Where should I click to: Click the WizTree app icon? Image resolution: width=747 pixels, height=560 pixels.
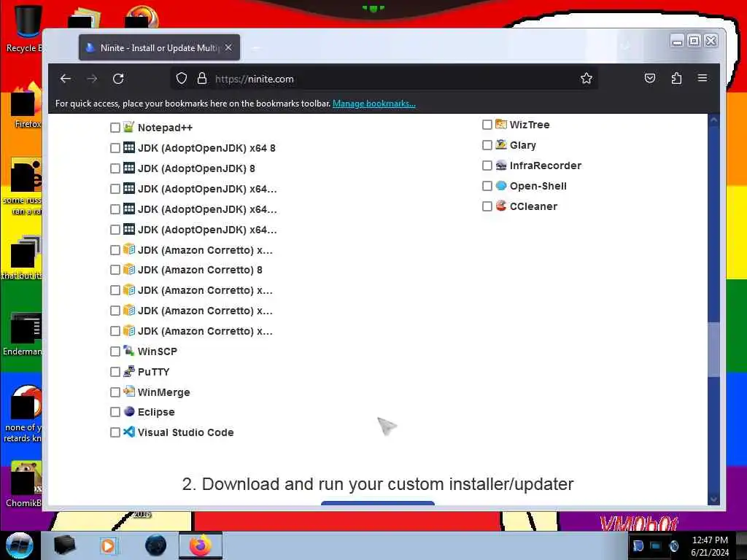[500, 124]
